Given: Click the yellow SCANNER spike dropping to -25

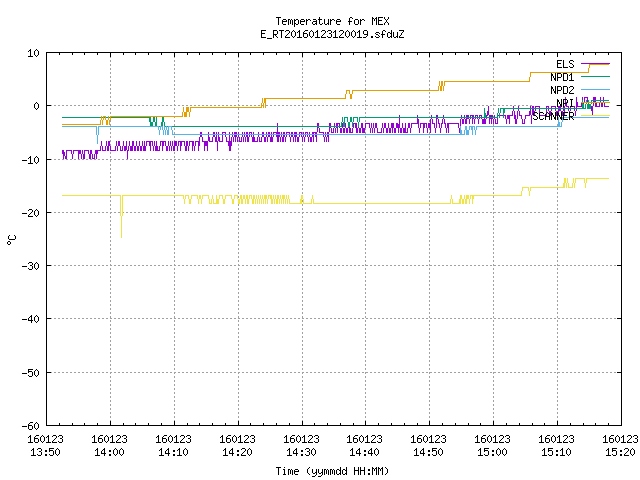Looking at the screenshot, I should point(121,217).
